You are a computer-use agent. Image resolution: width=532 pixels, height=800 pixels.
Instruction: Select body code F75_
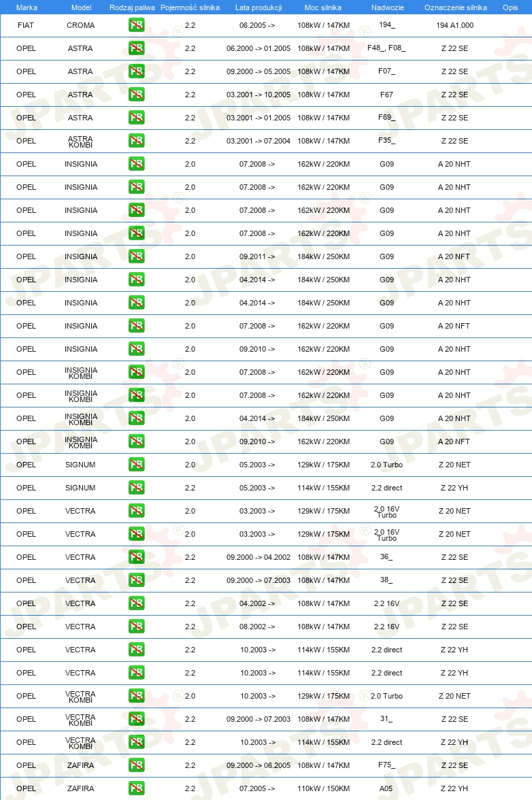pyautogui.click(x=386, y=765)
